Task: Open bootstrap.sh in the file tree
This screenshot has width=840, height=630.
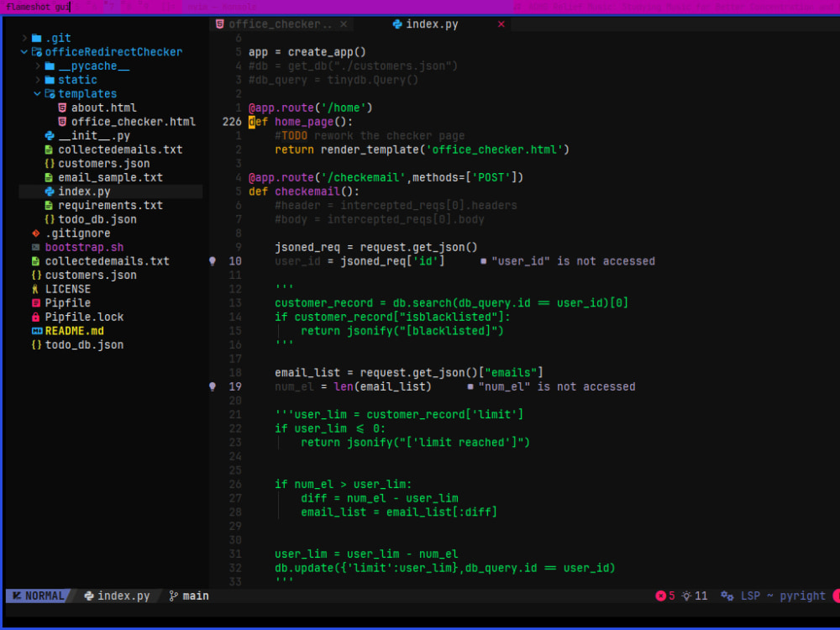Action: pyautogui.click(x=84, y=247)
